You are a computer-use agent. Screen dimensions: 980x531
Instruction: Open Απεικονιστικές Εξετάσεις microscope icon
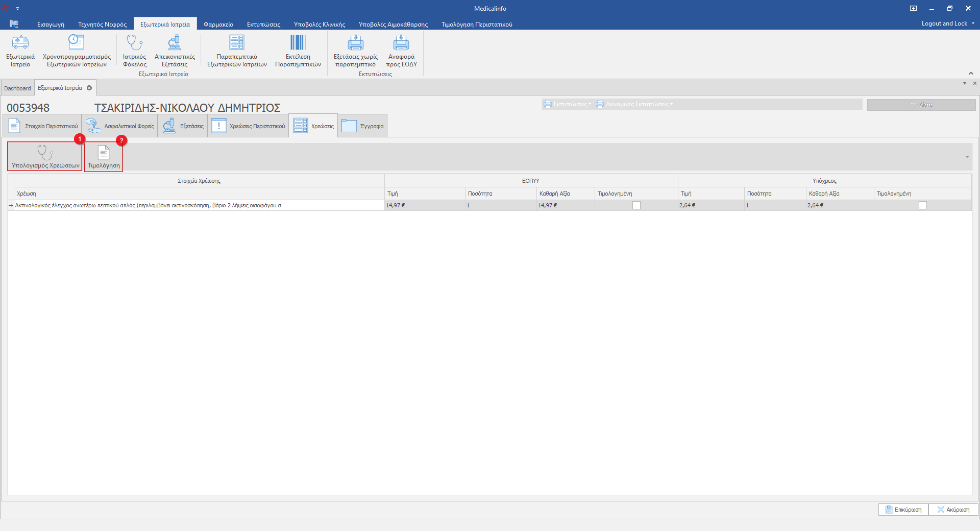pos(175,51)
